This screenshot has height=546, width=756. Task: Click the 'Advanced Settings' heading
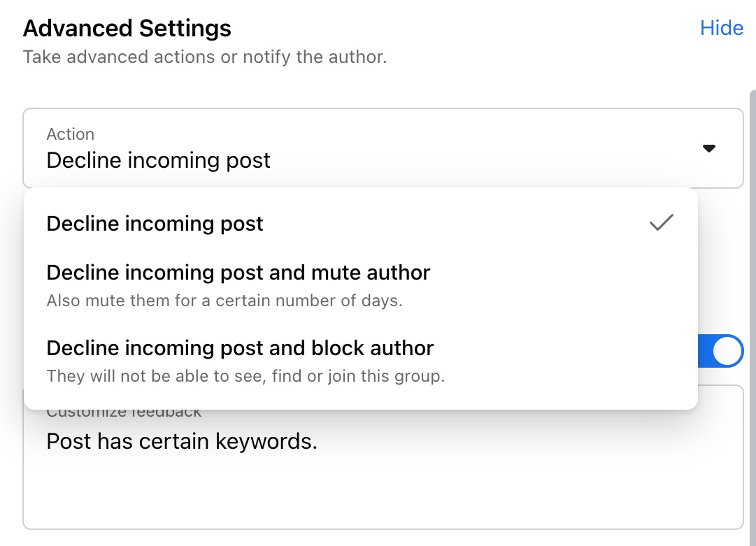click(x=127, y=28)
